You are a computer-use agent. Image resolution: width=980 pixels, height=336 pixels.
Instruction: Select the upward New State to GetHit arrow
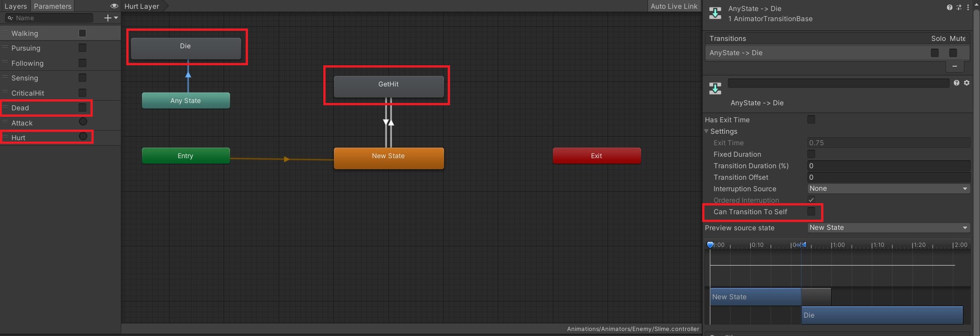coord(391,122)
